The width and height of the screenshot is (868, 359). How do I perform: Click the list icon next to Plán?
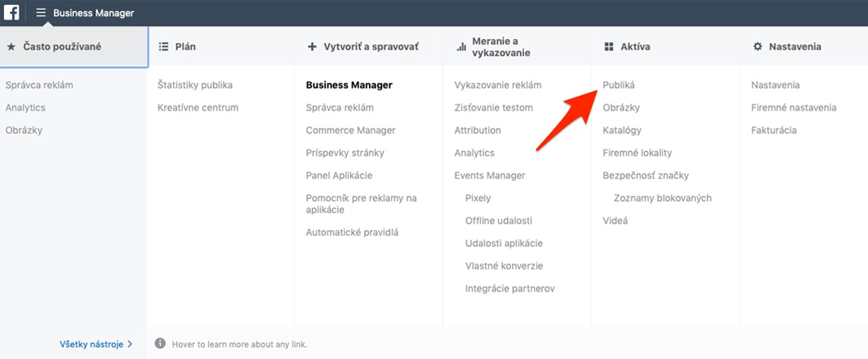(x=163, y=47)
